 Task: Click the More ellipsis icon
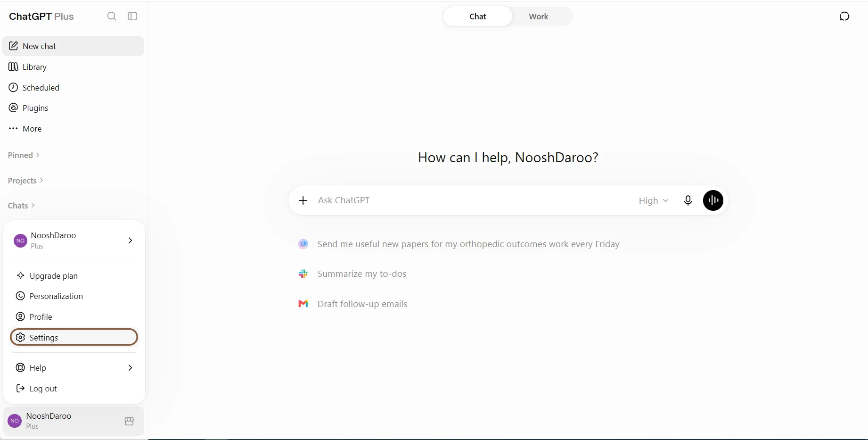(14, 128)
